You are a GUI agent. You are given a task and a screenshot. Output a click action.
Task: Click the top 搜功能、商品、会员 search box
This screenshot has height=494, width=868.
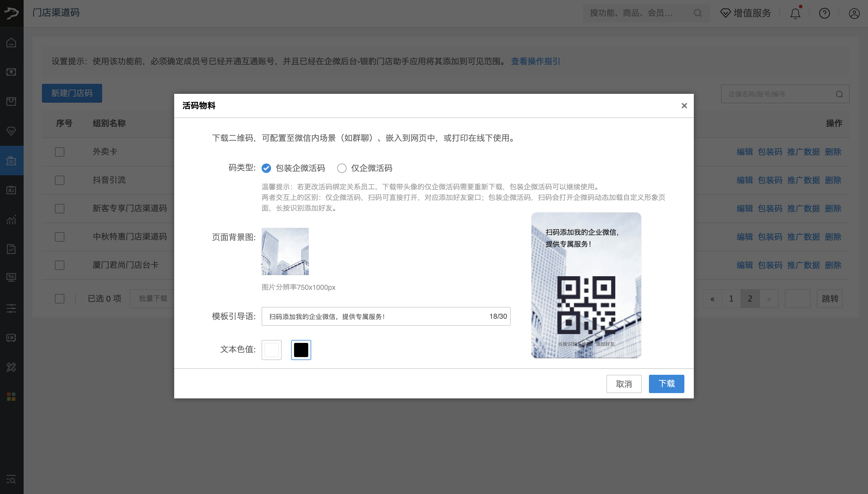click(646, 13)
